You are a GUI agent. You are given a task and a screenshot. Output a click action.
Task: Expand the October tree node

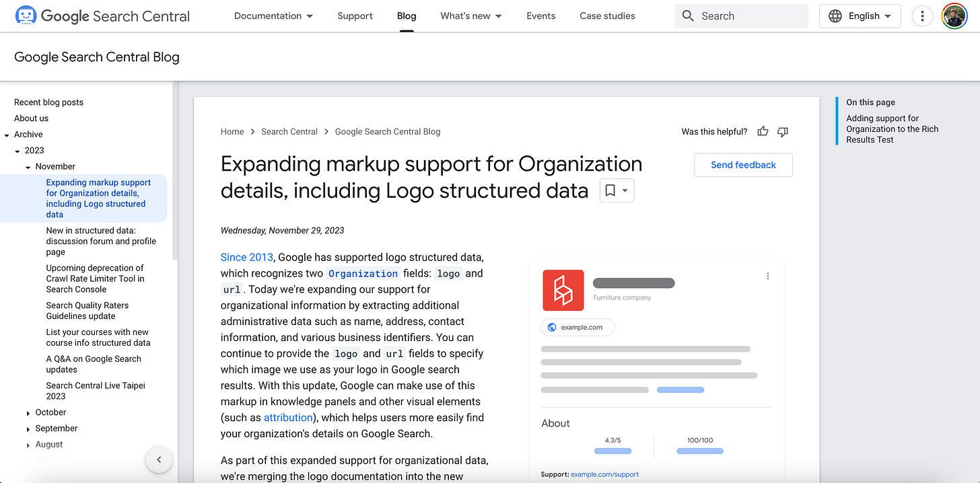[x=28, y=413]
